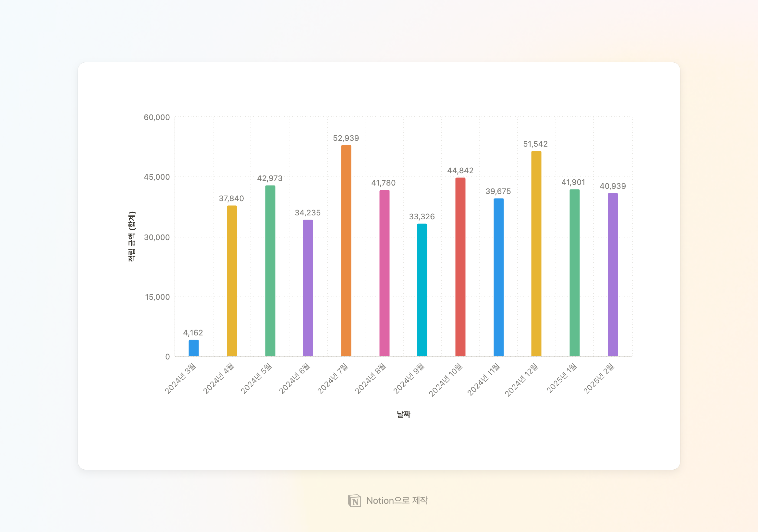Select the pink 2024년 8월 bar
Image resolution: width=758 pixels, height=532 pixels.
pyautogui.click(x=384, y=273)
